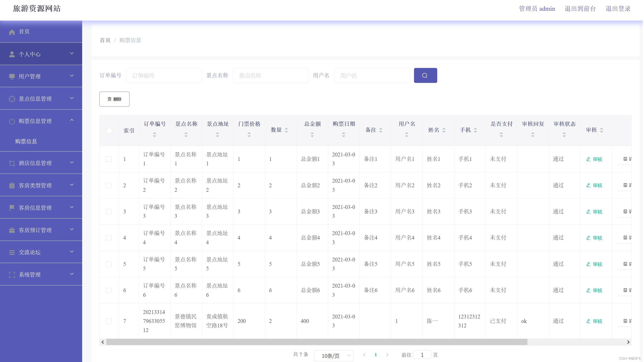Click right arrow on horizontal scrollbar
Viewport: 644px width, 362px height.
coord(628,342)
